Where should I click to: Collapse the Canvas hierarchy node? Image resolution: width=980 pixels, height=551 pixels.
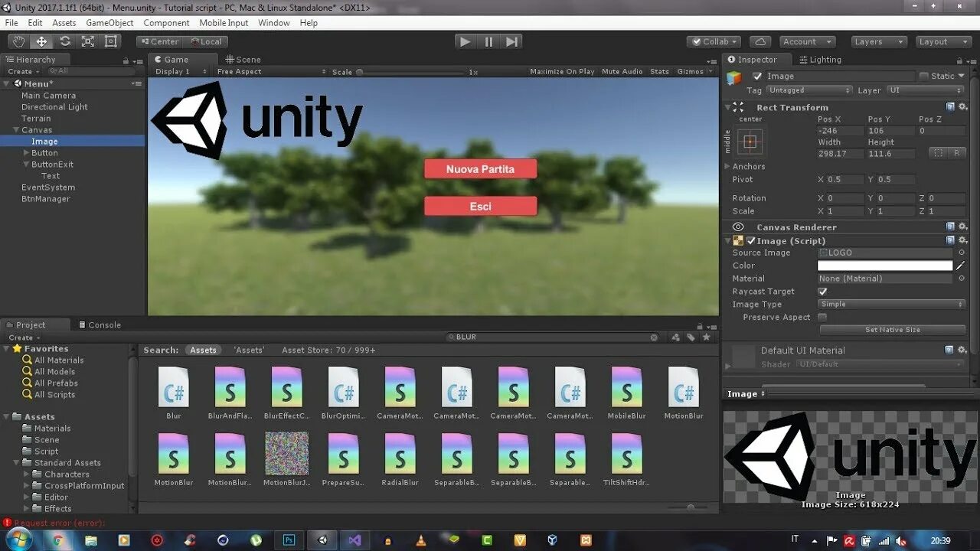pos(16,130)
